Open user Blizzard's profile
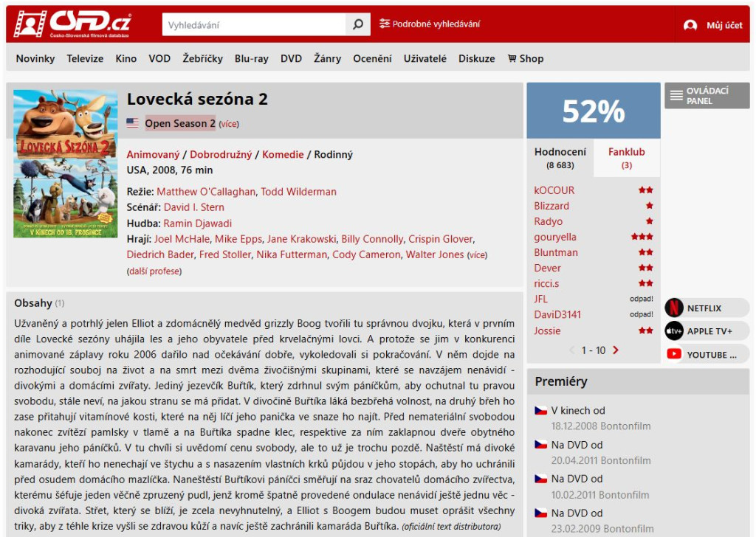 click(551, 206)
